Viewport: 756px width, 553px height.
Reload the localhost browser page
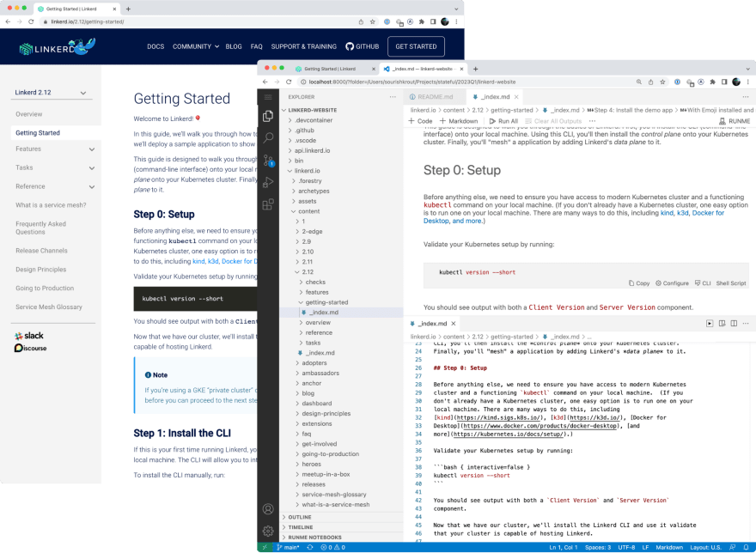click(x=289, y=82)
